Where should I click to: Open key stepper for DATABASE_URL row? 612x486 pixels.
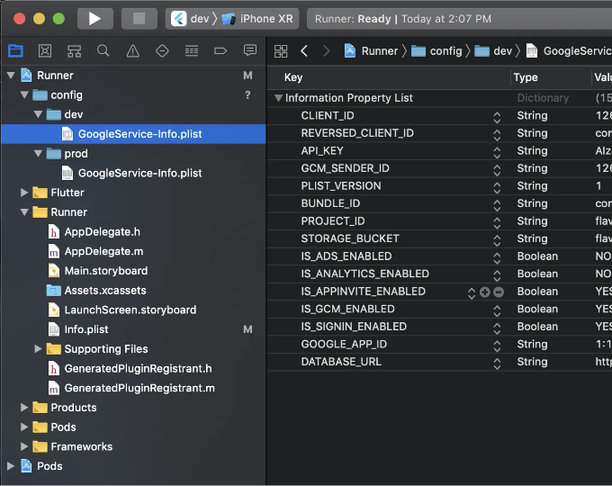497,363
